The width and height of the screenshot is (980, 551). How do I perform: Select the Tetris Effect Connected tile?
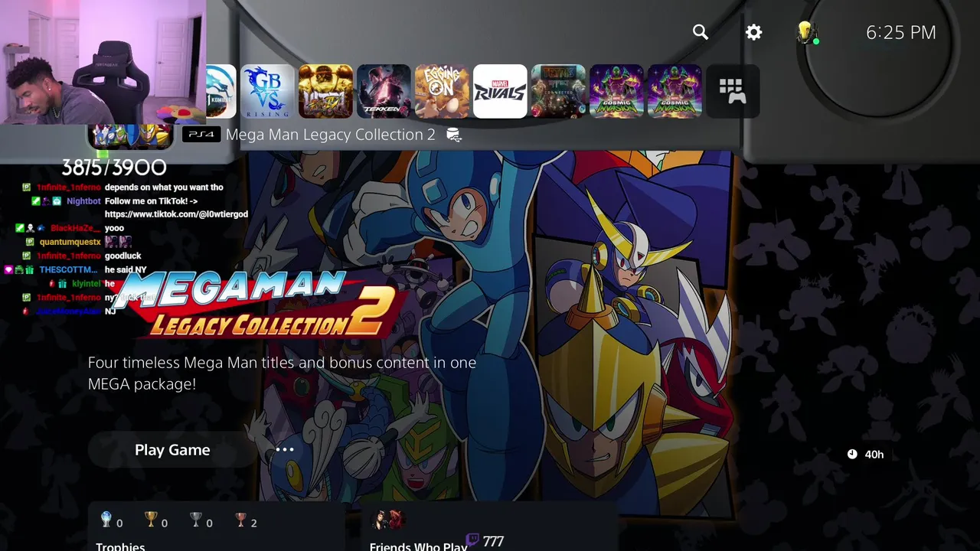(558, 91)
